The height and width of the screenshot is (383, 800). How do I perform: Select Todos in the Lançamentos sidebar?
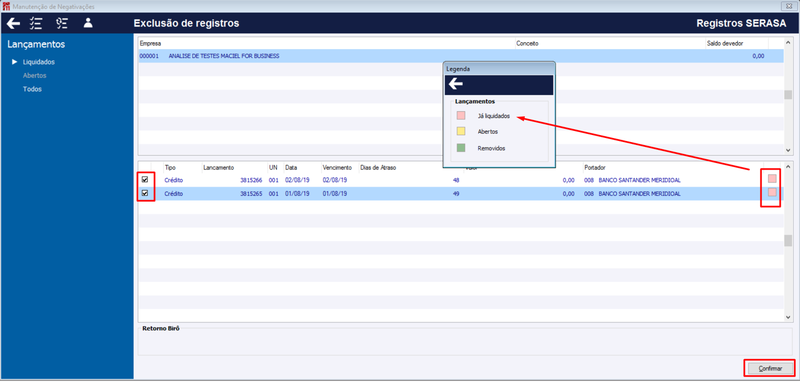click(32, 89)
